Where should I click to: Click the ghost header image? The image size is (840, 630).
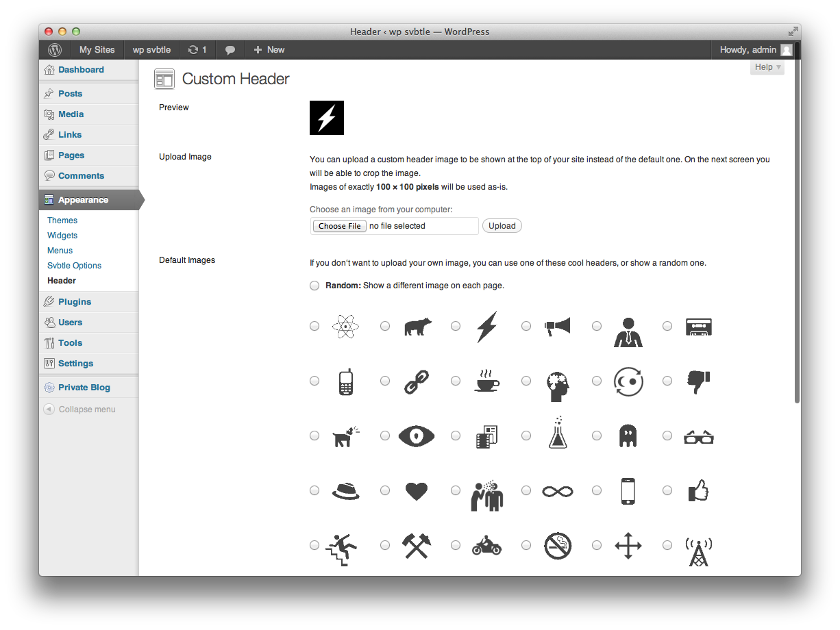(x=628, y=436)
